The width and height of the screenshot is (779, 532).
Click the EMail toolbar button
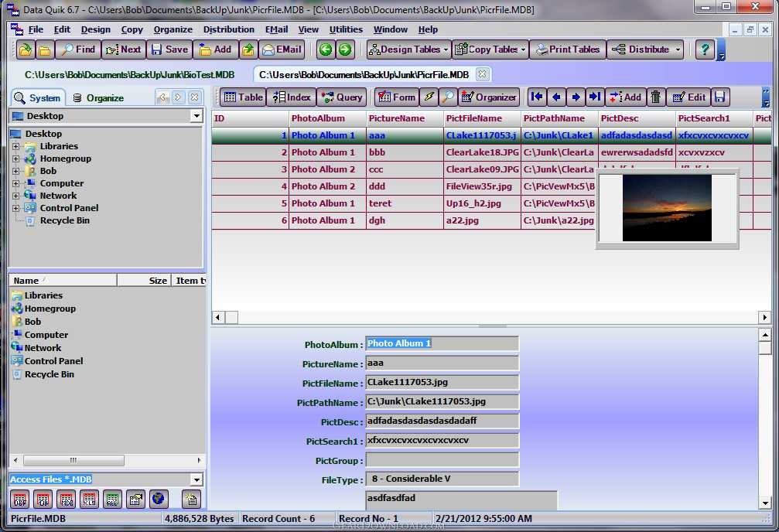pos(282,49)
